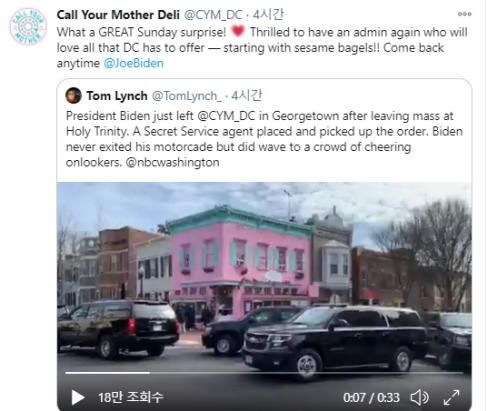Open the quoted tweet 4시간 timestamp
This screenshot has height=411, width=497.
click(x=247, y=96)
